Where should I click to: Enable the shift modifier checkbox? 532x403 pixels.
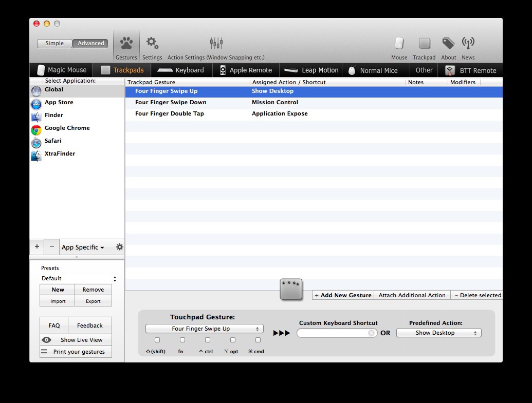[x=157, y=340]
